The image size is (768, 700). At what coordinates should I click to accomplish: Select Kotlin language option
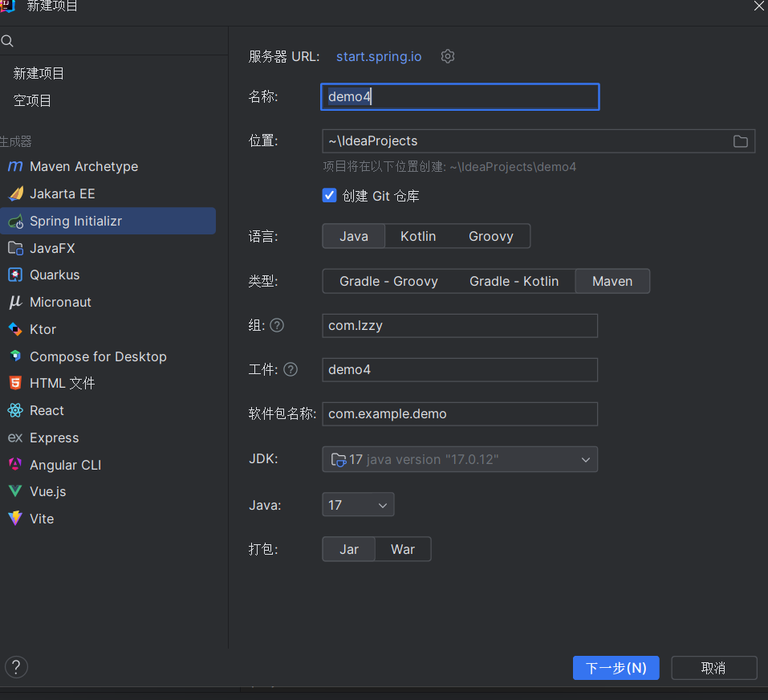(418, 236)
